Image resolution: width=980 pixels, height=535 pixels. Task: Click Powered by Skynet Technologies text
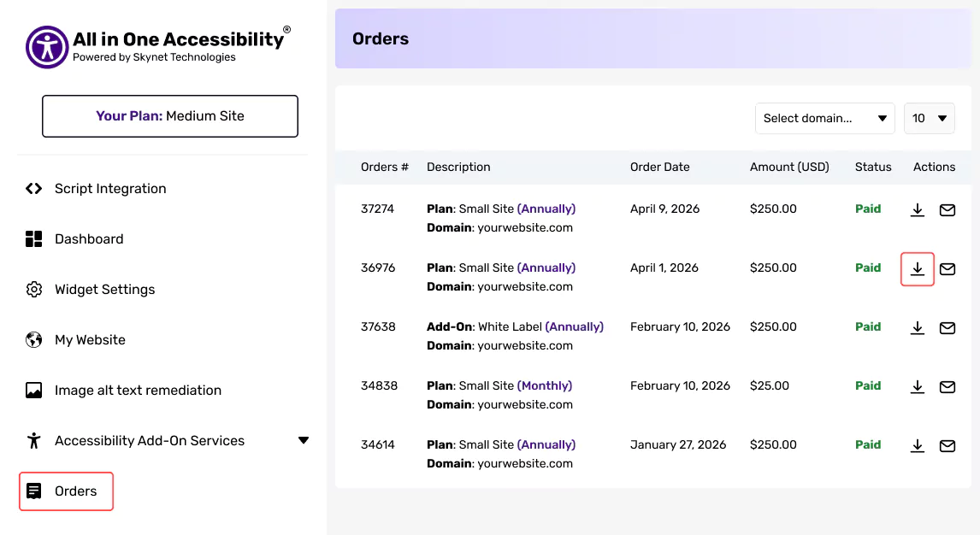coord(154,56)
